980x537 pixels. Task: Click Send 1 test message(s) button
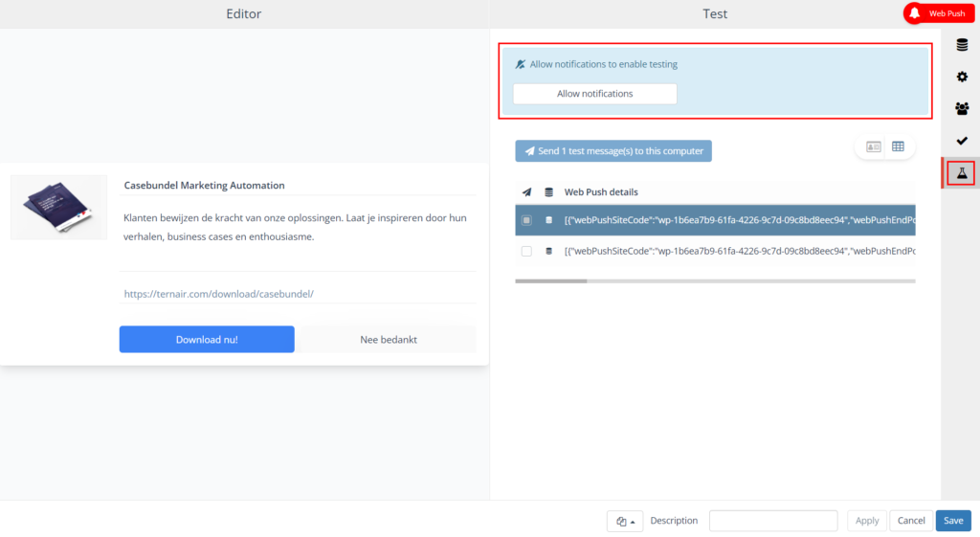coord(613,151)
